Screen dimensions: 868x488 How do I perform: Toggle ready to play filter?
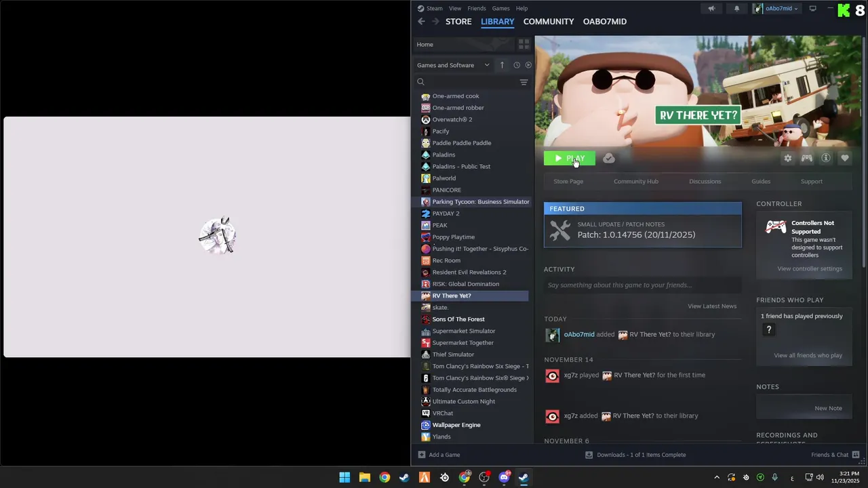[528, 65]
